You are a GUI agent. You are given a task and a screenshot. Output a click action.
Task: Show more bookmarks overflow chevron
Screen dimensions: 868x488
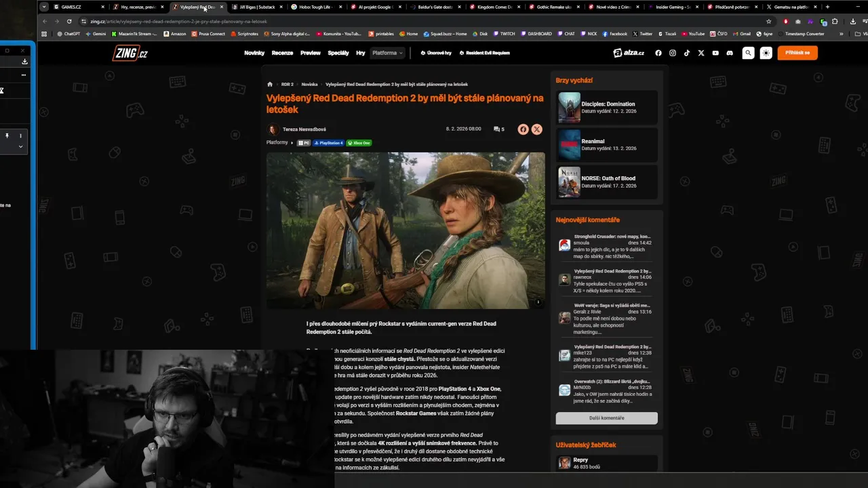[842, 33]
